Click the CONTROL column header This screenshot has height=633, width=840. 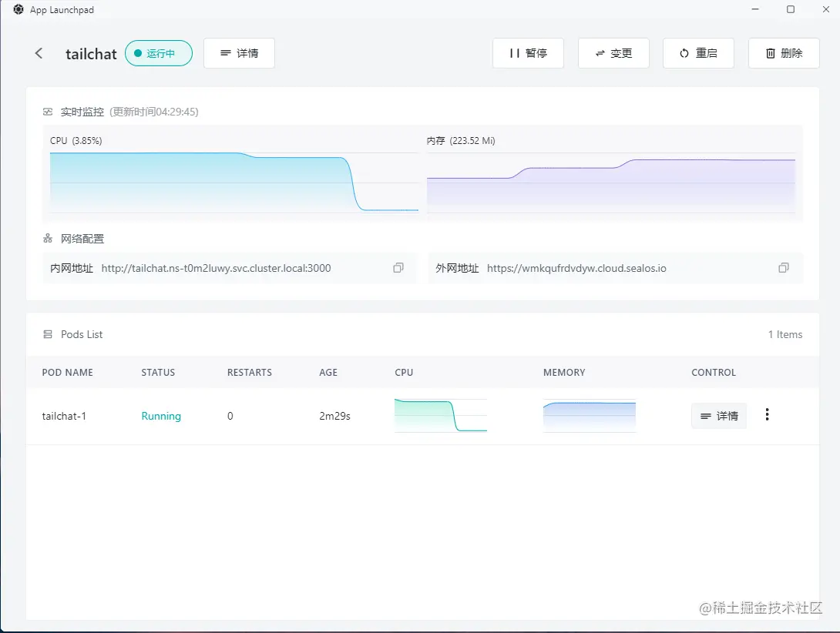coord(714,372)
